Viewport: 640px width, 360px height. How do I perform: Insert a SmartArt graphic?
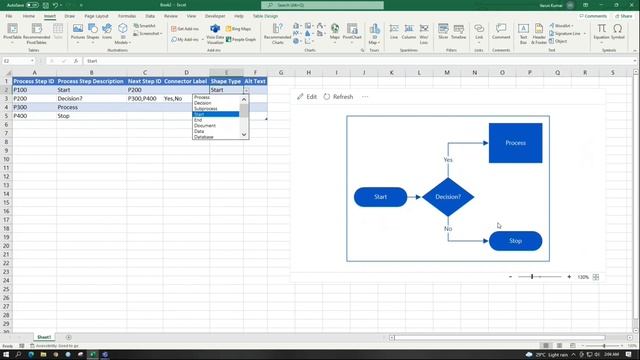144,26
